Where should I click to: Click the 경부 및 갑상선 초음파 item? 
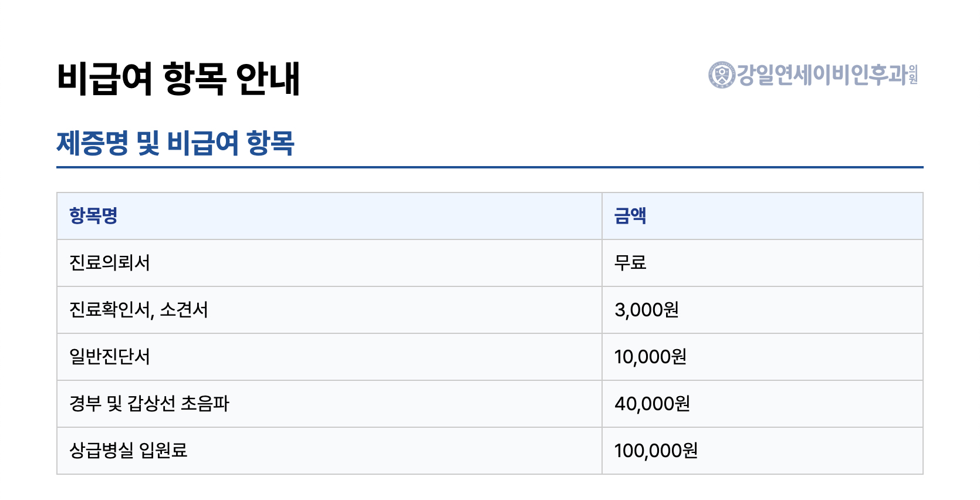(149, 404)
